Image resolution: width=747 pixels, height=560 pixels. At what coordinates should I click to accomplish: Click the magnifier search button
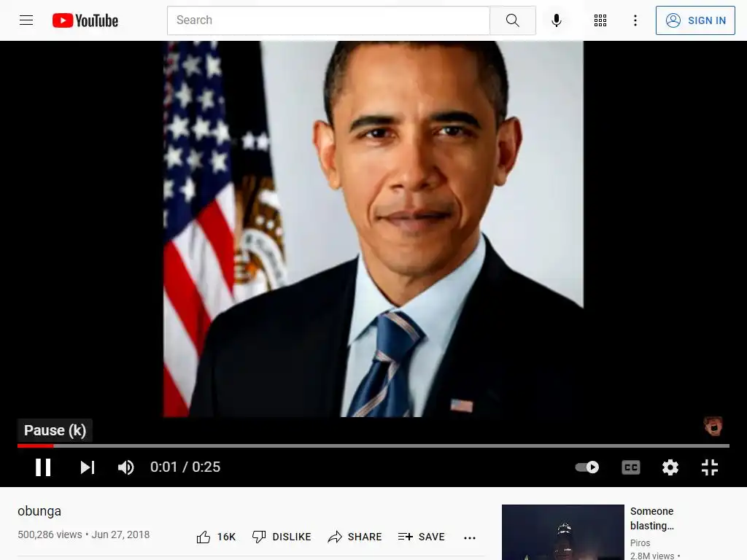[513, 20]
